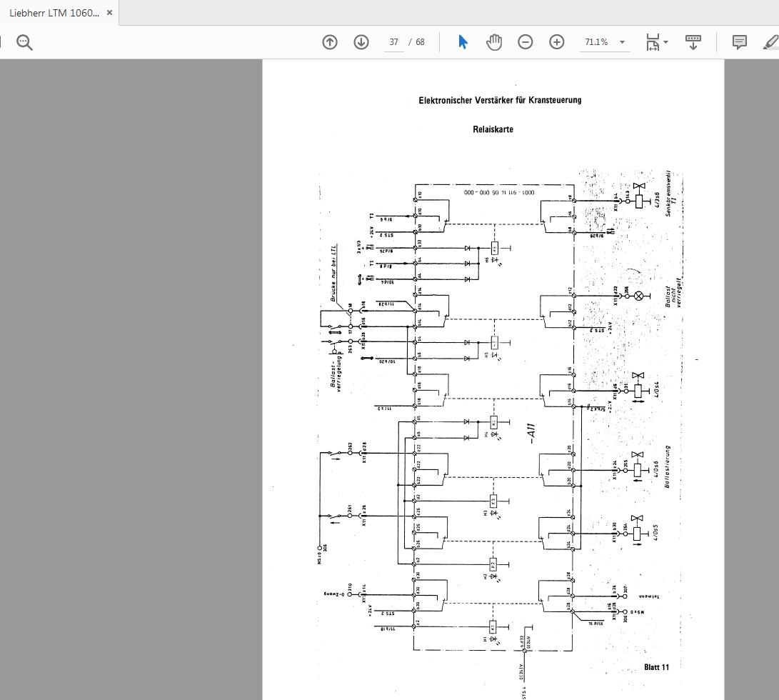This screenshot has width=779, height=700.
Task: Select the current page number field
Action: point(393,42)
